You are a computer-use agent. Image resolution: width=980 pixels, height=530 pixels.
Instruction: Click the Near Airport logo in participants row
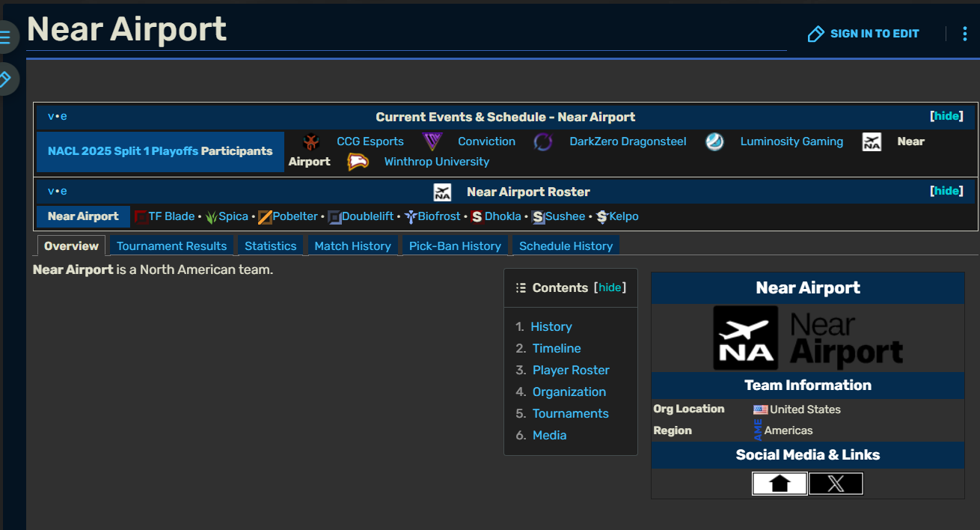coord(872,141)
